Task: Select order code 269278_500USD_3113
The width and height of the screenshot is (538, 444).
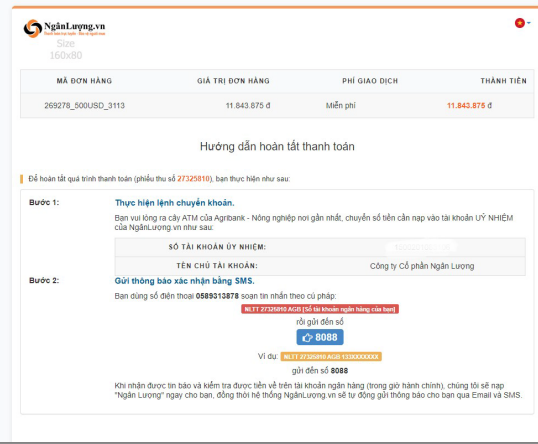Action: pos(84,105)
